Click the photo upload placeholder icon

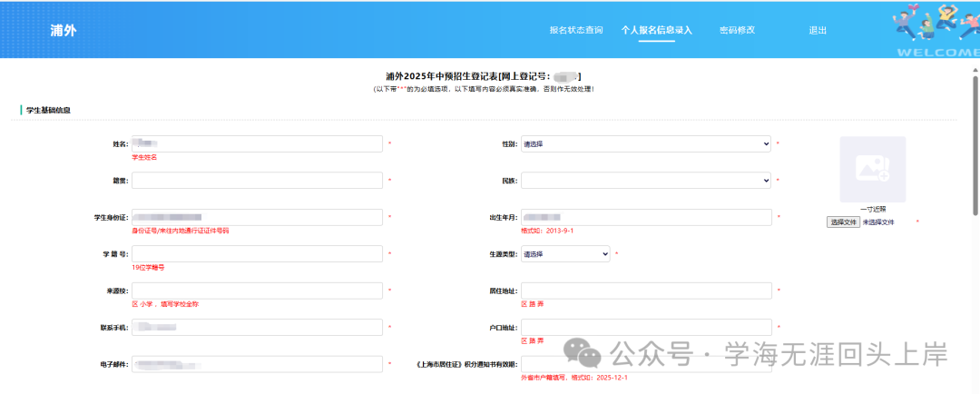pyautogui.click(x=872, y=169)
